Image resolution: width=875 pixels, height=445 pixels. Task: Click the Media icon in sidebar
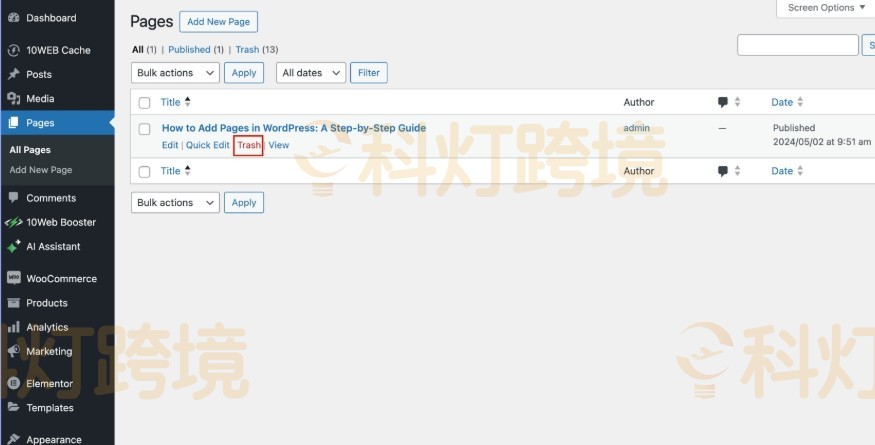tap(13, 99)
